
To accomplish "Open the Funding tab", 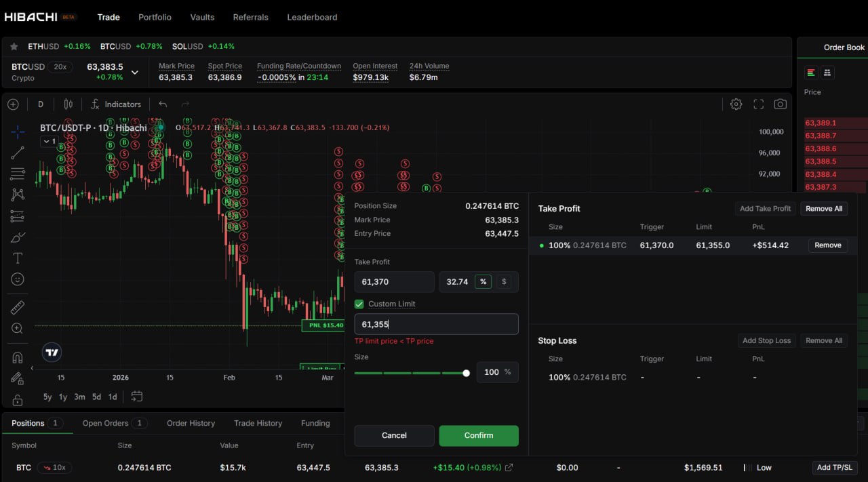I will tap(315, 423).
